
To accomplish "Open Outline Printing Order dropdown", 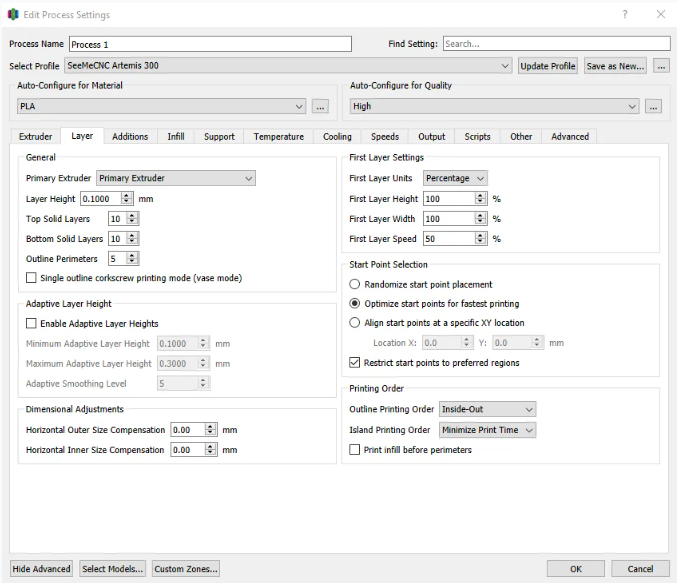I will pyautogui.click(x=487, y=409).
